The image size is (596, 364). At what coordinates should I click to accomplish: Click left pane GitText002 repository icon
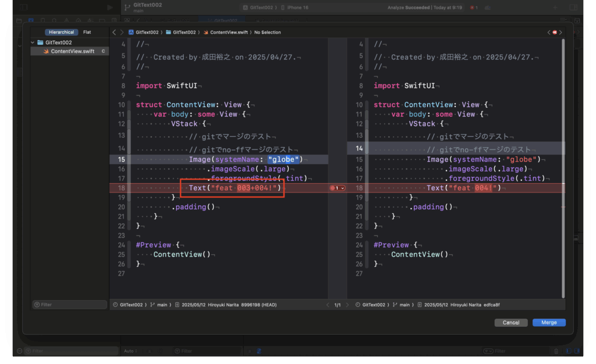[115, 305]
